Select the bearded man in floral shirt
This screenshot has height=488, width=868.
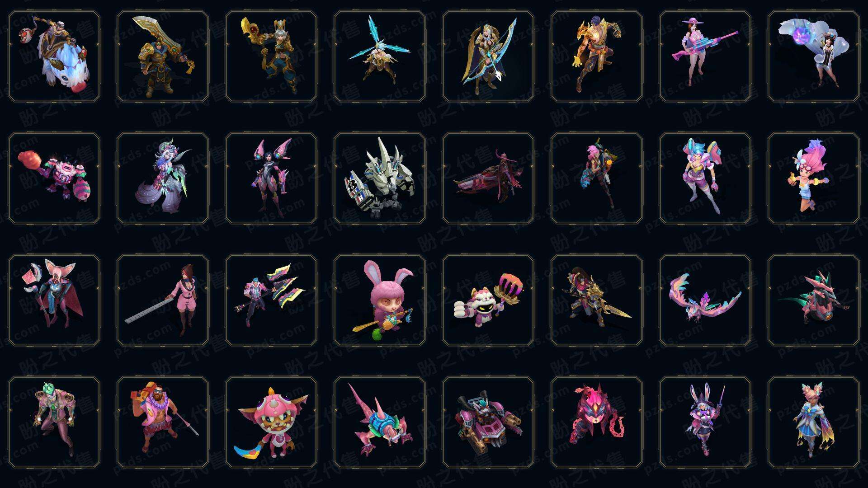pos(163,422)
